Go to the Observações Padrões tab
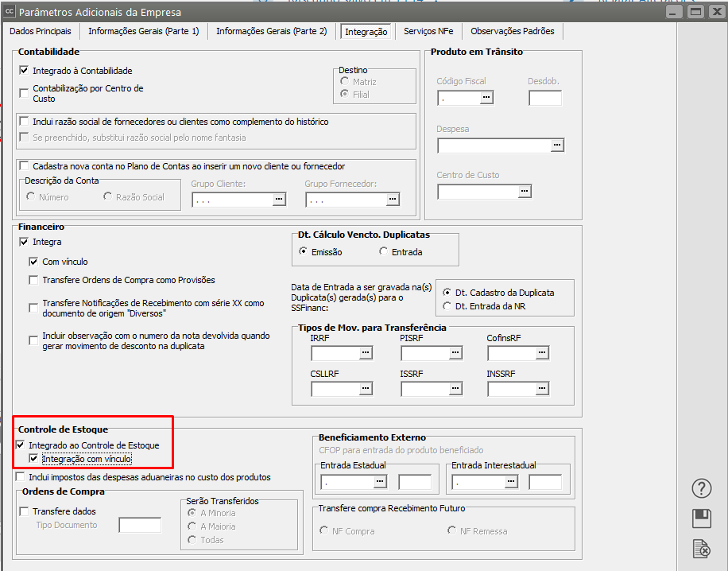The image size is (728, 571). (513, 31)
